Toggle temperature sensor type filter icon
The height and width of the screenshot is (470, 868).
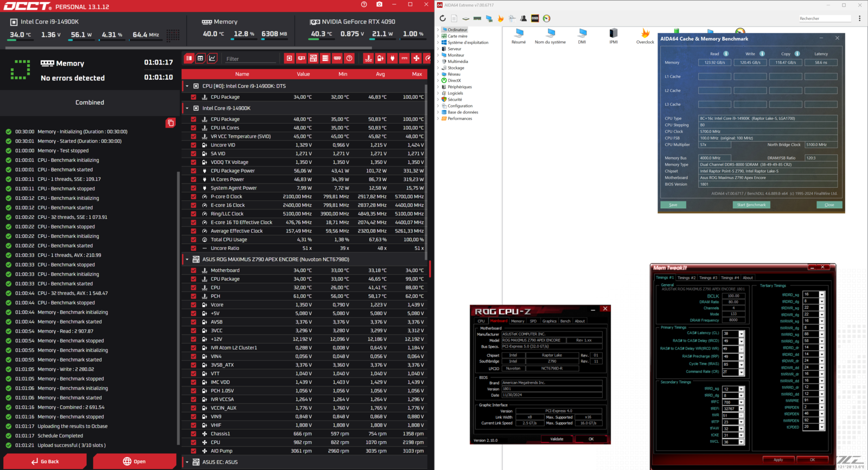pos(368,58)
